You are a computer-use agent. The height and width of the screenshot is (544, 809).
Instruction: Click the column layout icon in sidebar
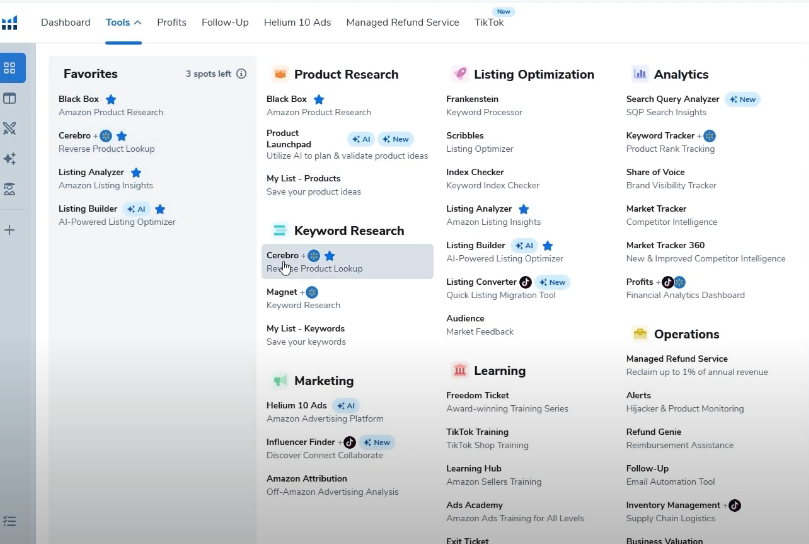pyautogui.click(x=10, y=98)
